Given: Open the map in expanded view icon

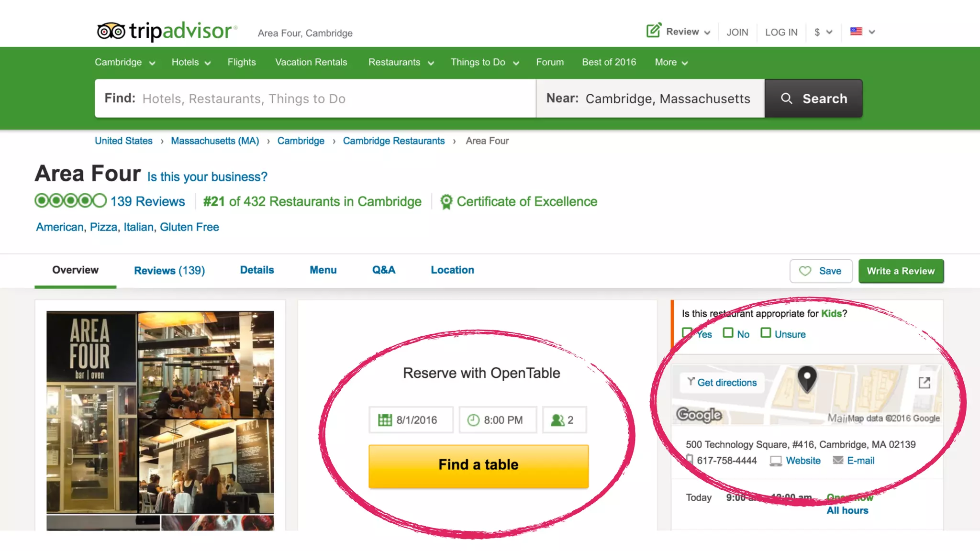Looking at the screenshot, I should [924, 383].
